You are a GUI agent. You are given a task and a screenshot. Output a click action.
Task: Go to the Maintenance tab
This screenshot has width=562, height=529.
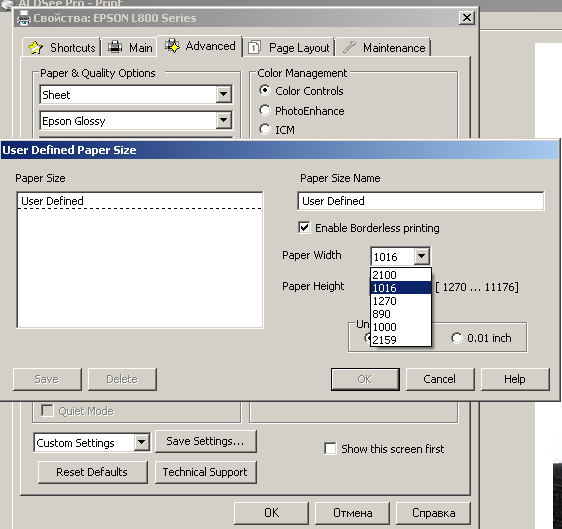point(383,47)
